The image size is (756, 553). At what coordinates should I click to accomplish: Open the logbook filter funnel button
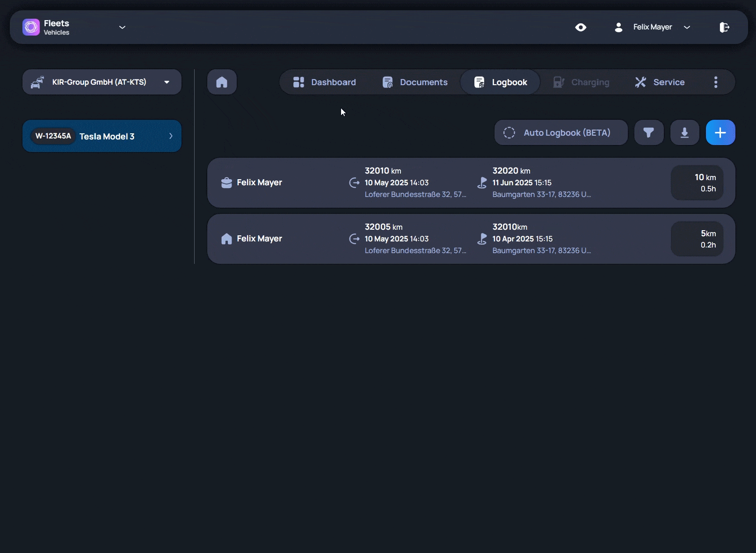click(x=649, y=132)
